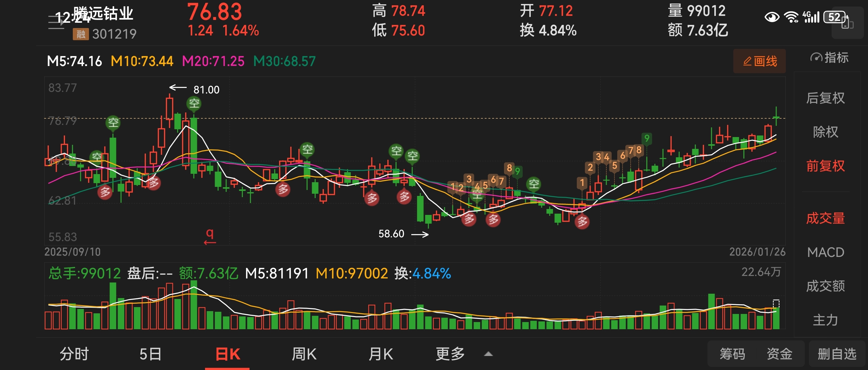Image resolution: width=868 pixels, height=370 pixels.
Task: Select 除权 price adjustment mode
Action: point(825,132)
